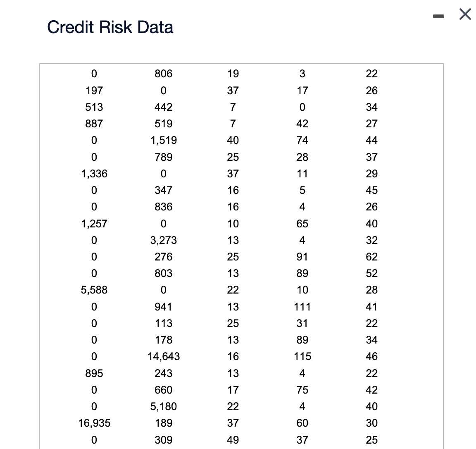Select the cell containing 1,336
Screen dimensions: 476x449
[94, 174]
